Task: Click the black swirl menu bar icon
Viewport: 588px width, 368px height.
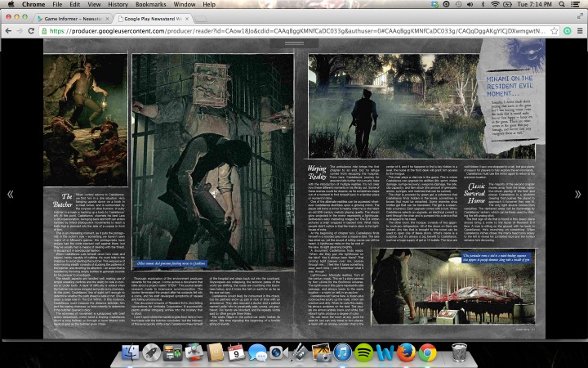Action: click(x=446, y=4)
